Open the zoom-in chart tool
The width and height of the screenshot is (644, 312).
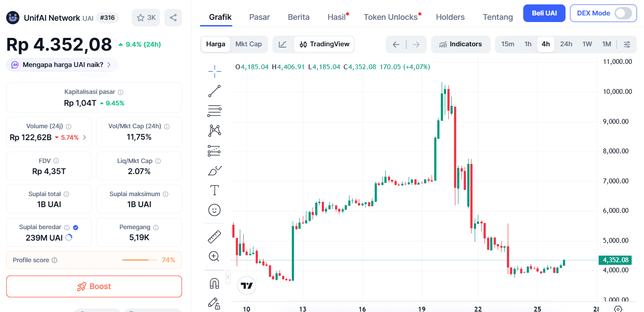click(x=214, y=256)
